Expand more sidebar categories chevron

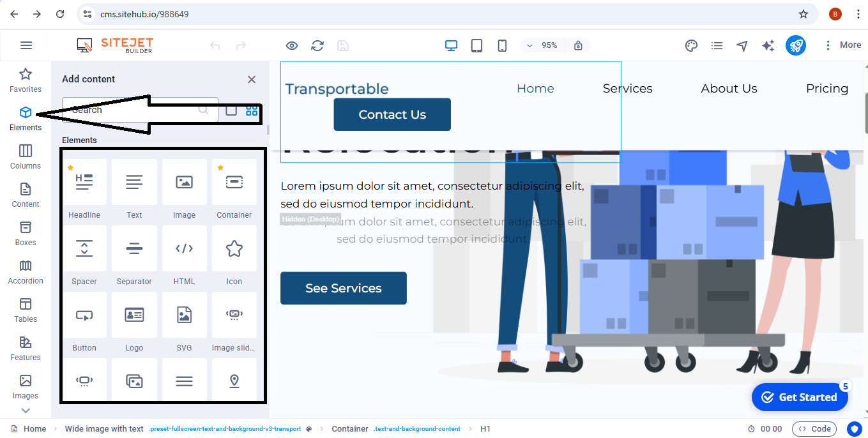point(26,411)
